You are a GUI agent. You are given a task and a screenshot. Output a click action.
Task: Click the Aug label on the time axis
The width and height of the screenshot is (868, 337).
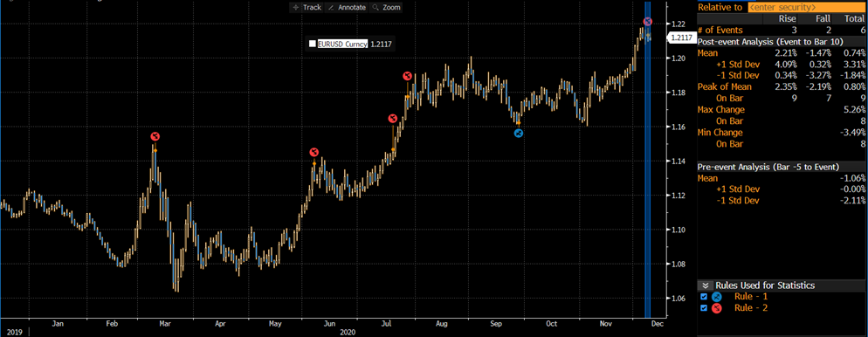[441, 324]
